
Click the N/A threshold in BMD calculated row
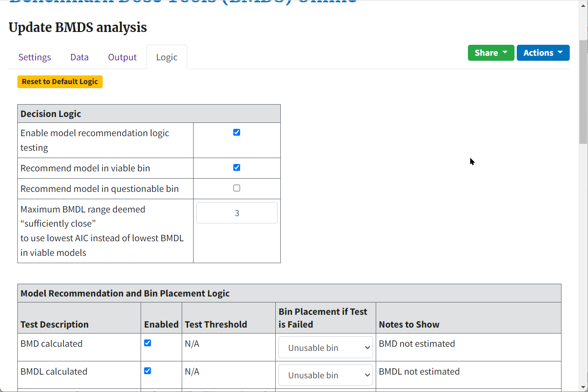192,344
